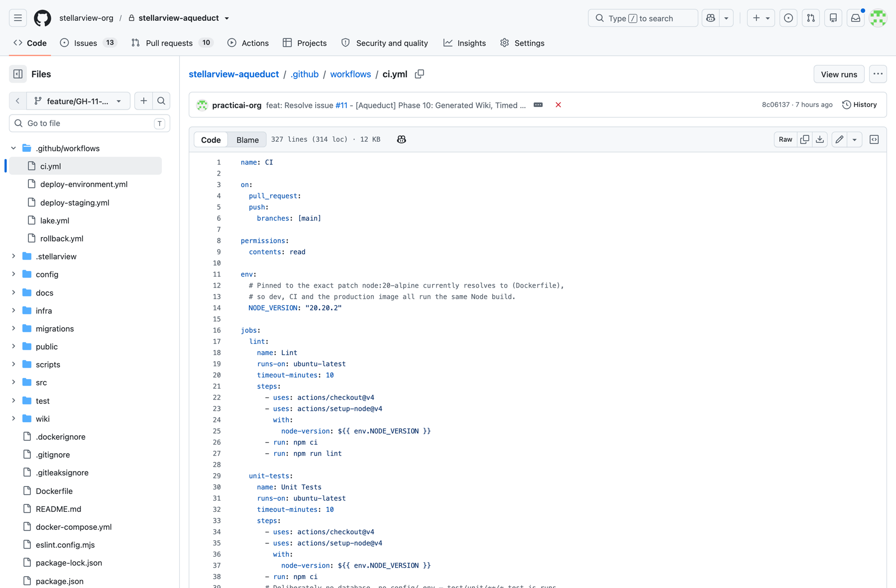Open the Raw file view

785,139
